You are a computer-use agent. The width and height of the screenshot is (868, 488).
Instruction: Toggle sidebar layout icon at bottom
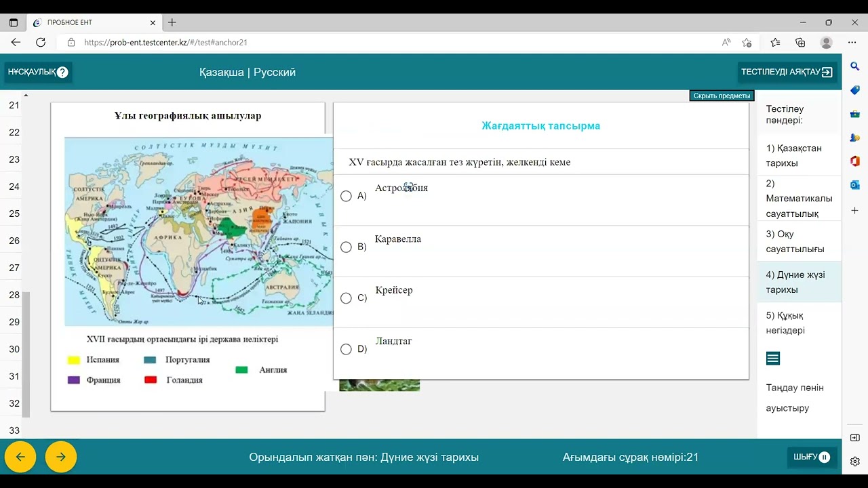coord(854,438)
